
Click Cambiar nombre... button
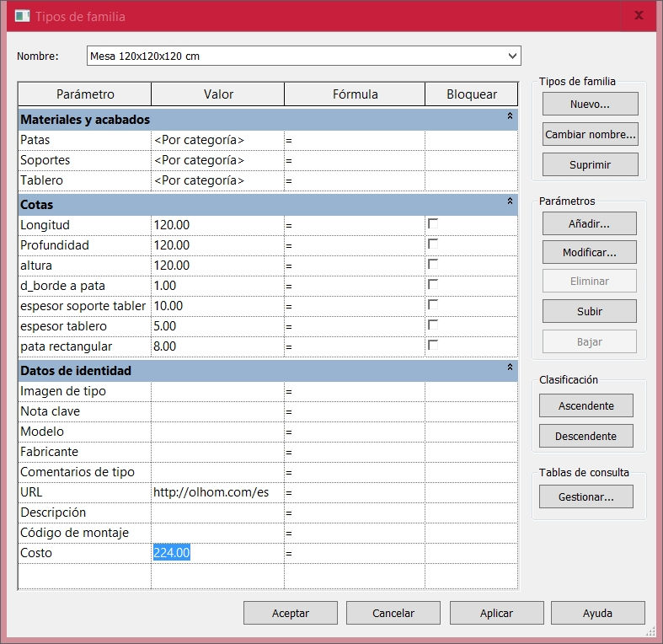tap(590, 135)
